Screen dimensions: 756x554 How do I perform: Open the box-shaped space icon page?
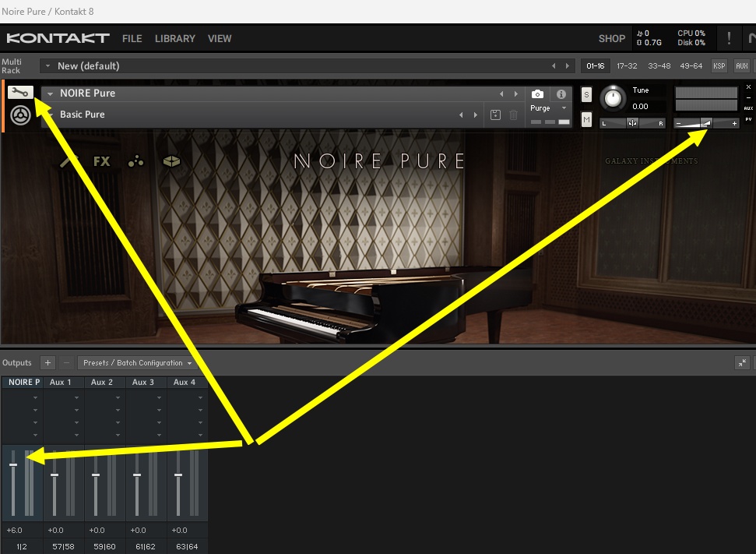(x=171, y=161)
